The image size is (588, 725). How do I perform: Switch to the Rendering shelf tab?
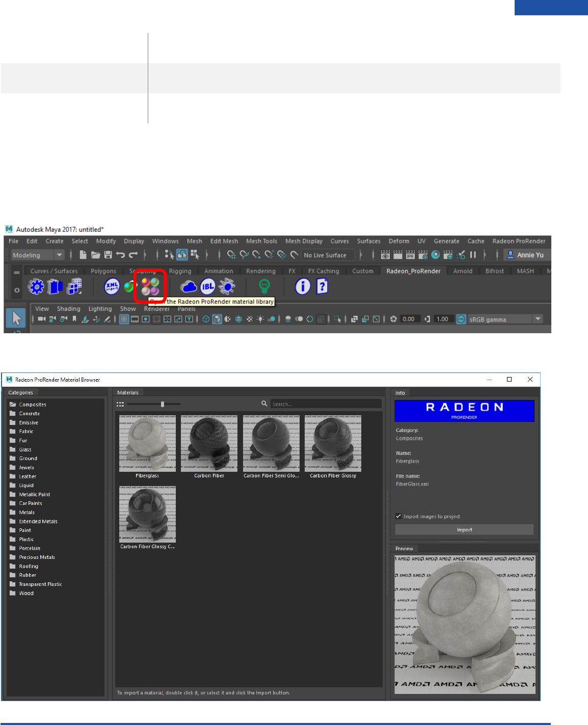pos(260,271)
